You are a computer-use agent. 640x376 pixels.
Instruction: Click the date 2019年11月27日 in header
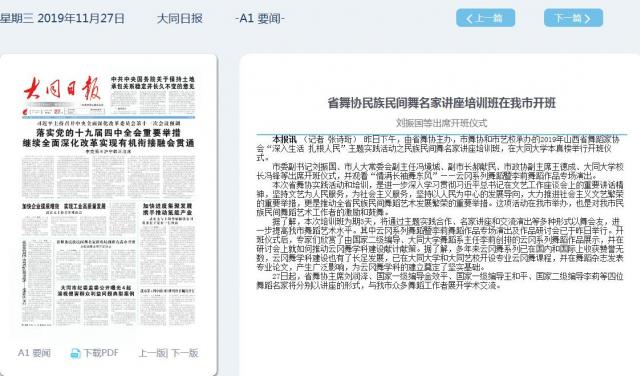tap(81, 18)
